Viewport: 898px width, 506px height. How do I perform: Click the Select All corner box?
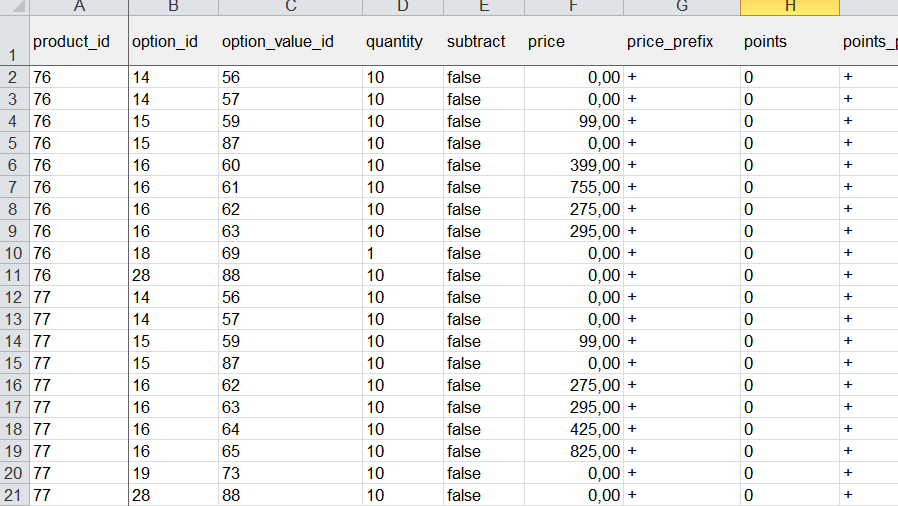coord(14,7)
